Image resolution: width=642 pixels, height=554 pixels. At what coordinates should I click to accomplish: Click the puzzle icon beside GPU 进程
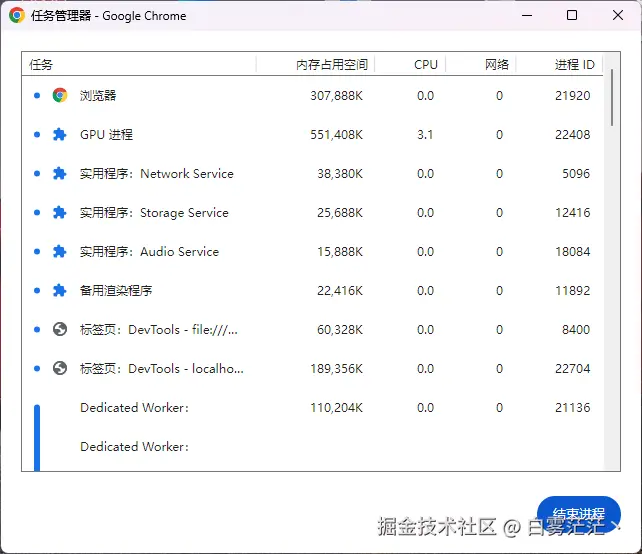(x=60, y=134)
